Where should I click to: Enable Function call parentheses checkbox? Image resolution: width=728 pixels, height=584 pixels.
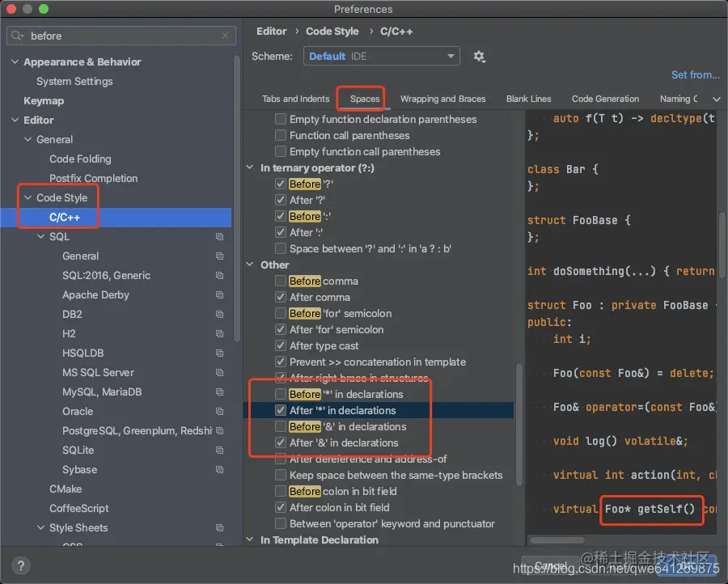(x=281, y=136)
